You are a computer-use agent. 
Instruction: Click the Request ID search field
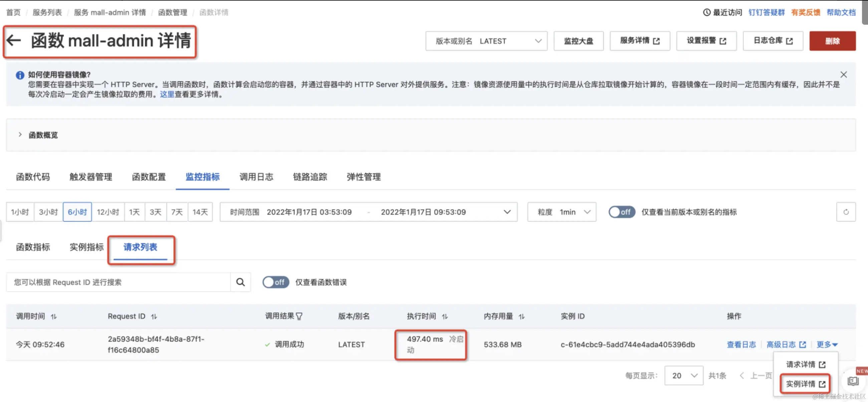[x=118, y=282]
